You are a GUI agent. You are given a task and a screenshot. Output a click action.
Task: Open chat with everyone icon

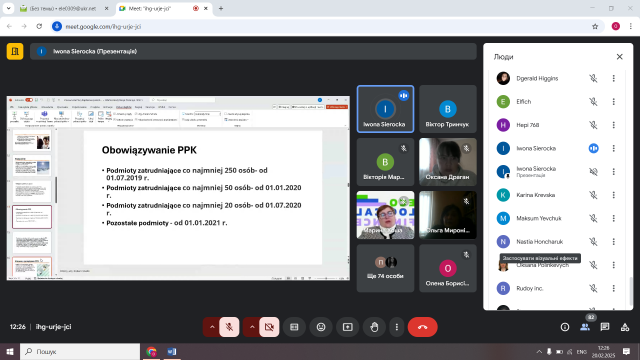coord(605,327)
